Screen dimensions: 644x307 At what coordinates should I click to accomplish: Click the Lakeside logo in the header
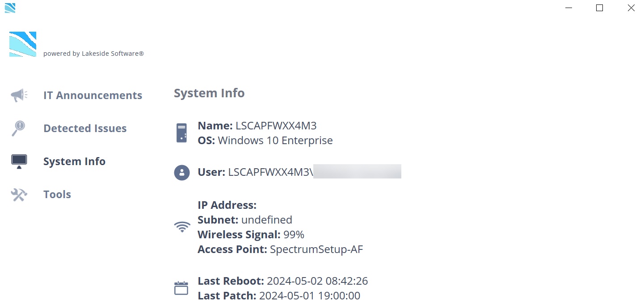click(23, 44)
